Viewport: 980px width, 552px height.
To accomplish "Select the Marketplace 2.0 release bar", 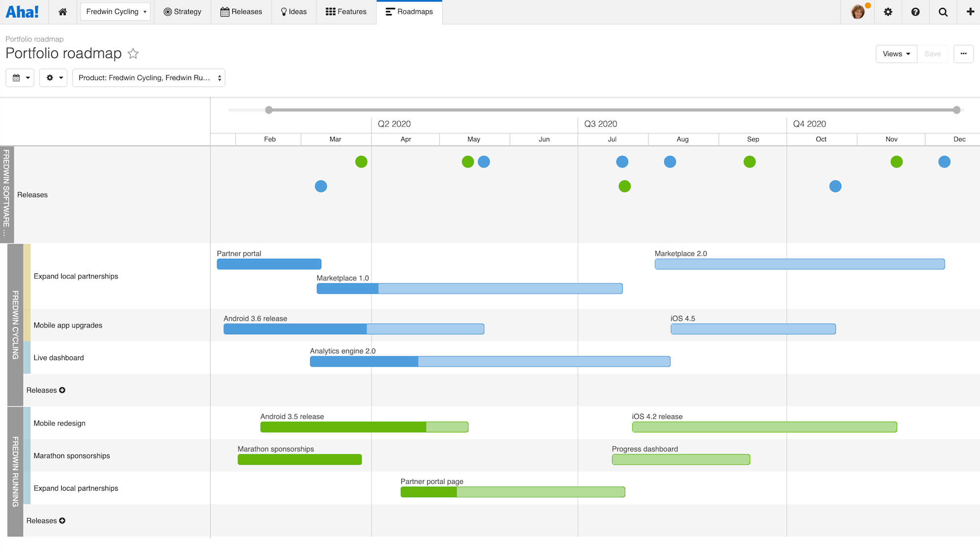I will [x=799, y=264].
